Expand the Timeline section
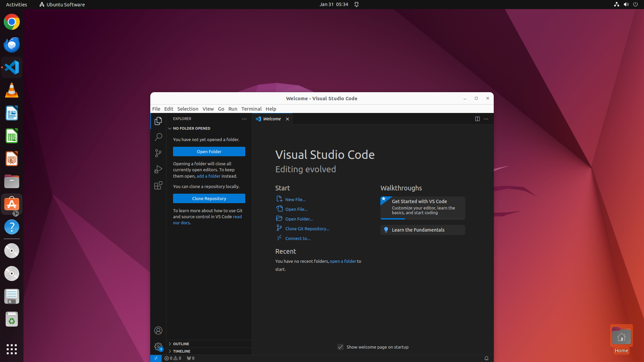This screenshot has height=362, width=644. pos(209,351)
